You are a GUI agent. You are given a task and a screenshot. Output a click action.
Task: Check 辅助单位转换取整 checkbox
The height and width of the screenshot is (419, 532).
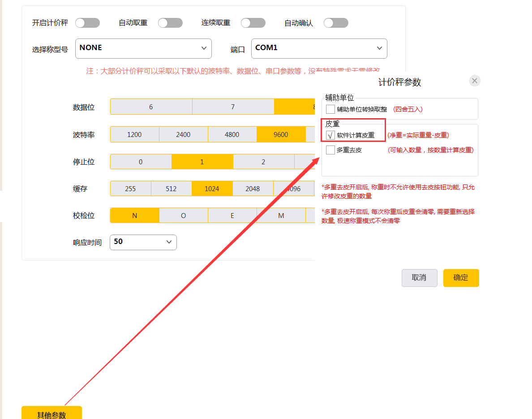click(330, 109)
